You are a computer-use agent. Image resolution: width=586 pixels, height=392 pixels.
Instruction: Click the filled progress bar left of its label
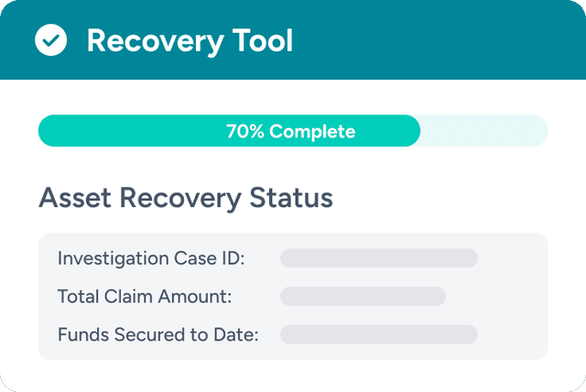(x=128, y=131)
